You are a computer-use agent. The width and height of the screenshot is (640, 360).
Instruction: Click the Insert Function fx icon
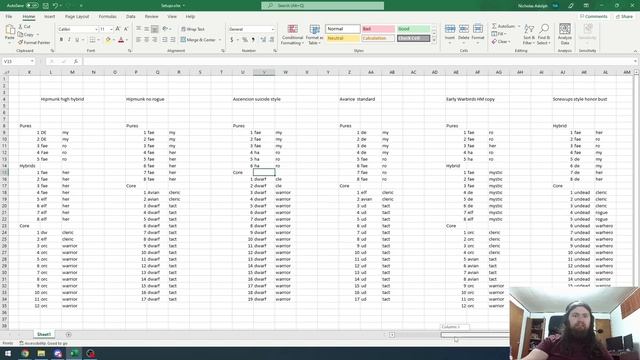click(x=76, y=61)
